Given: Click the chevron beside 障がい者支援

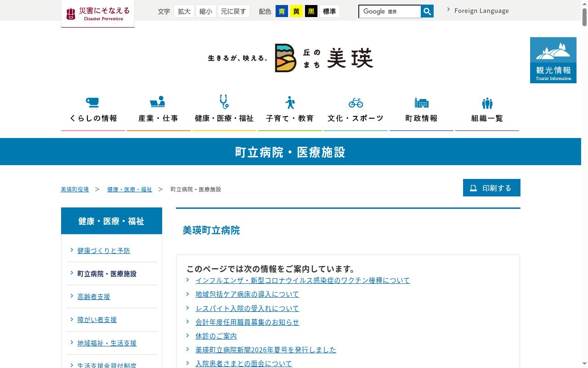Looking at the screenshot, I should coord(72,319).
